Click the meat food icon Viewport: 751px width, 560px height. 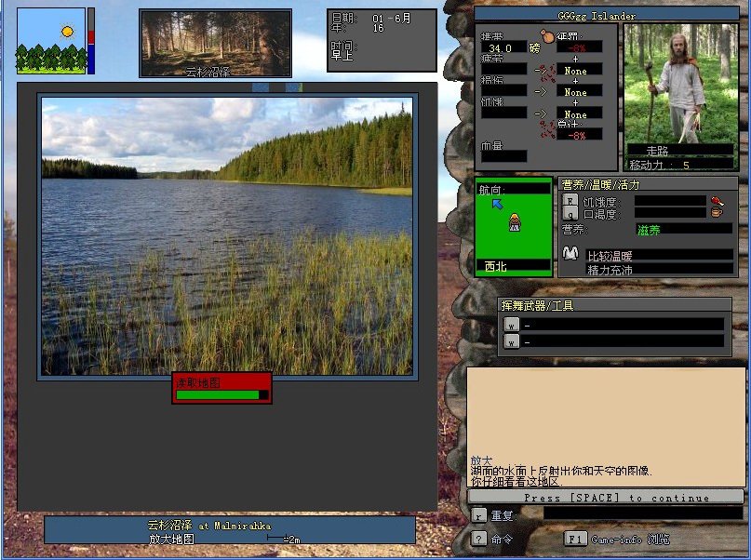[717, 201]
